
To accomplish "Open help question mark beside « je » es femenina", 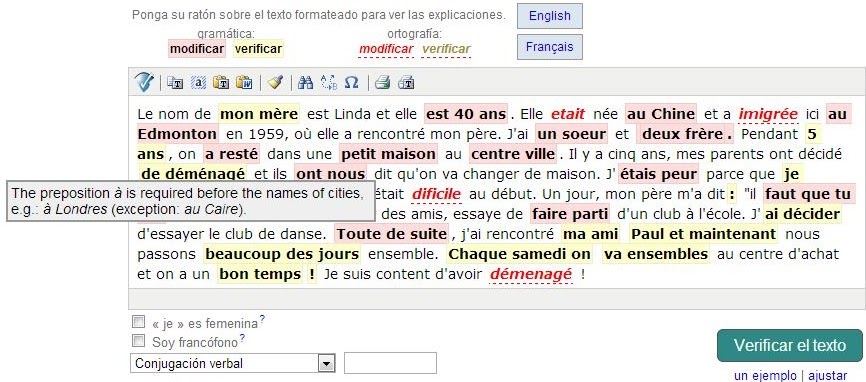I will click(262, 319).
